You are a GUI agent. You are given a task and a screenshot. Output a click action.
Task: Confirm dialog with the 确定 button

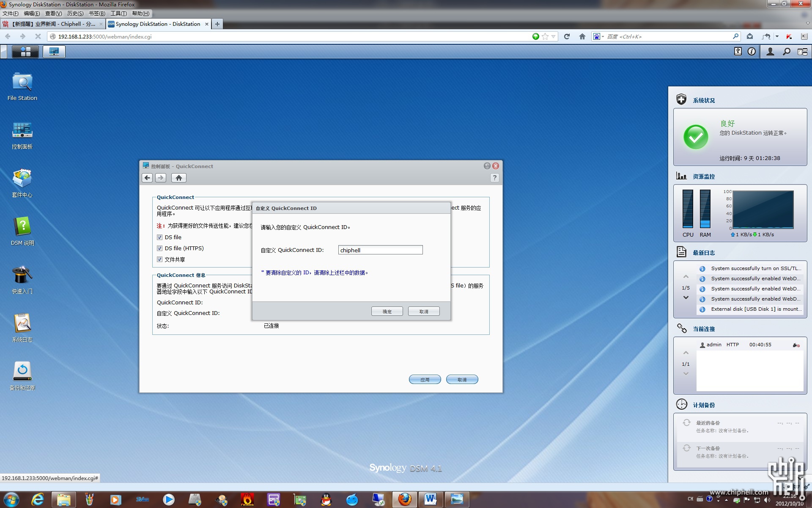387,312
